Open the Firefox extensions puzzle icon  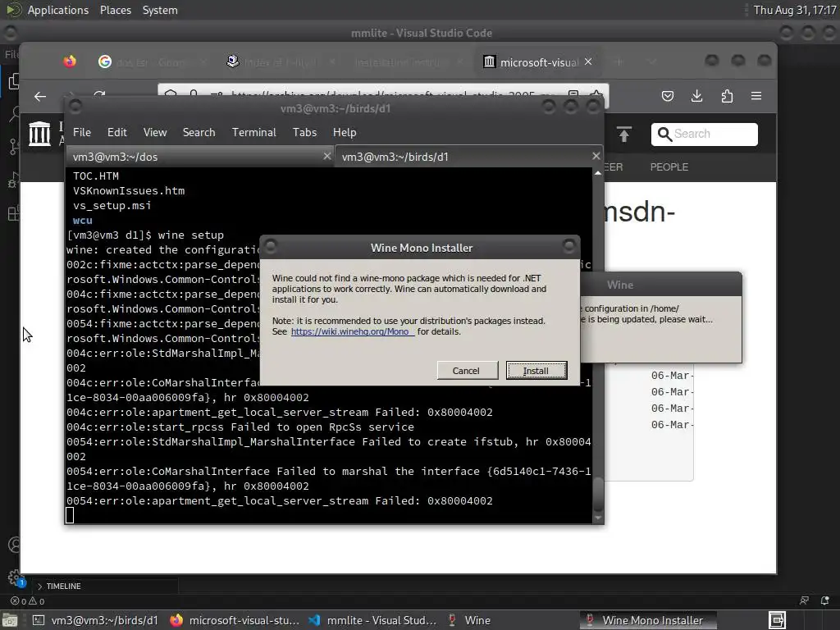(x=727, y=97)
